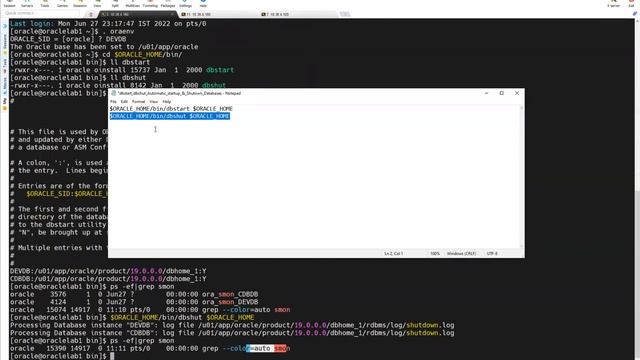Close the active terminal tab
Viewport: 640px width, 360px height.
(x=172, y=14)
